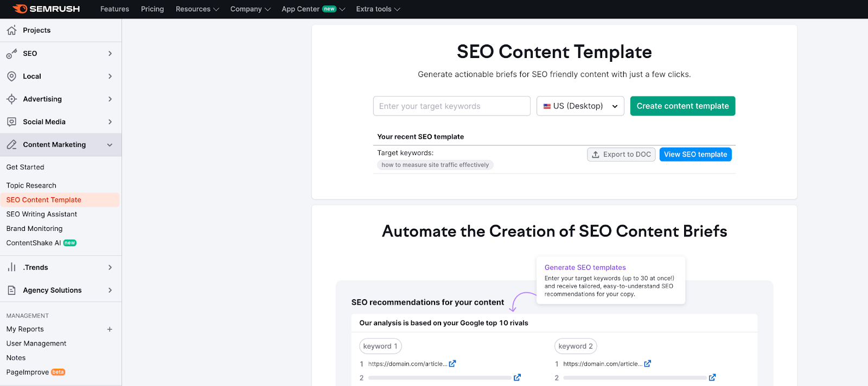Open external link icon next to keyword 1 first URL
The height and width of the screenshot is (386, 868).
pos(452,364)
